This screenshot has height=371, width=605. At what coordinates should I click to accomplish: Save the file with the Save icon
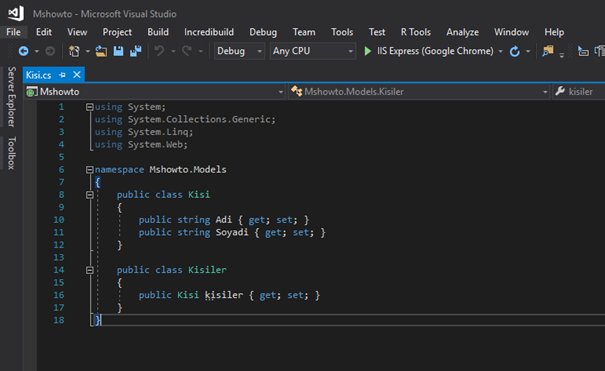(118, 51)
